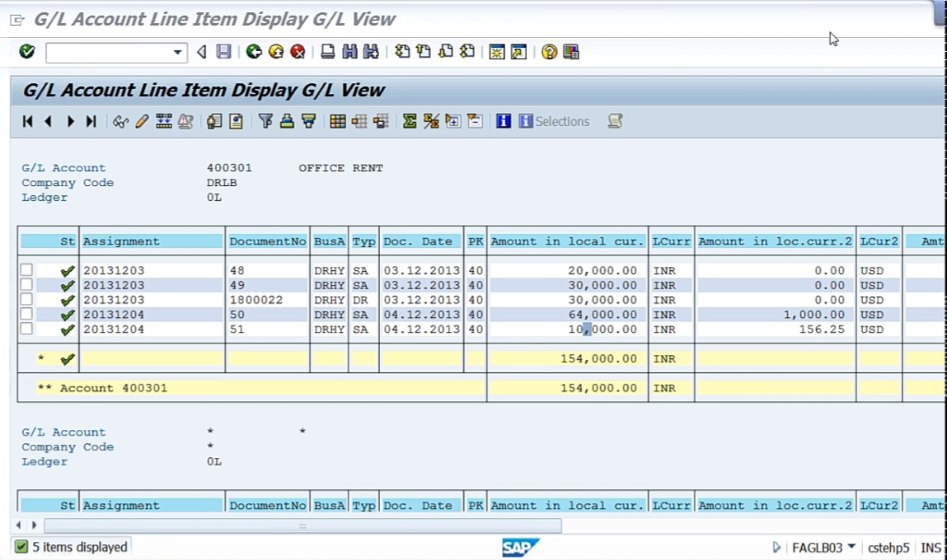This screenshot has height=560, width=947.
Task: Click the OFFICE RENT account description
Action: (x=340, y=168)
